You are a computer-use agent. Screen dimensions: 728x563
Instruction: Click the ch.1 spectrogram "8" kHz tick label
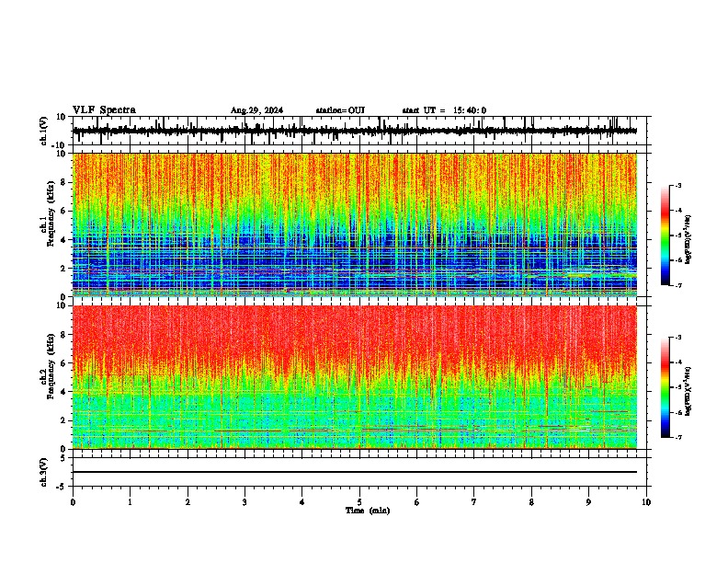64,182
